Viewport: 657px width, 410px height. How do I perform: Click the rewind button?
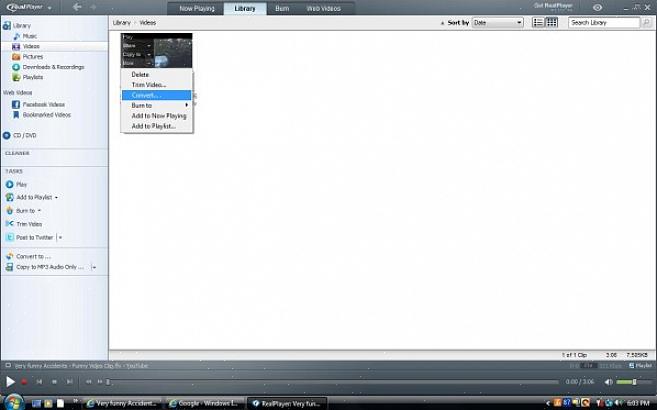coord(88,382)
